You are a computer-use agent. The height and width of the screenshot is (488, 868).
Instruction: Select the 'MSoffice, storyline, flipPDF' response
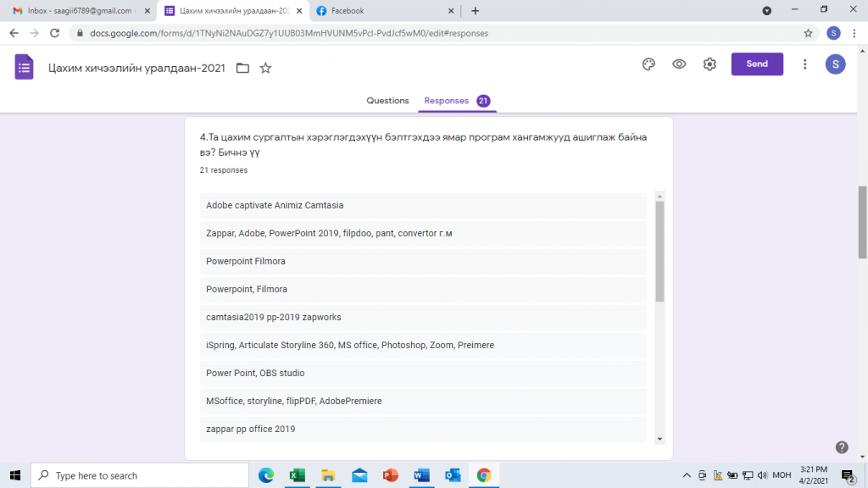pos(423,401)
